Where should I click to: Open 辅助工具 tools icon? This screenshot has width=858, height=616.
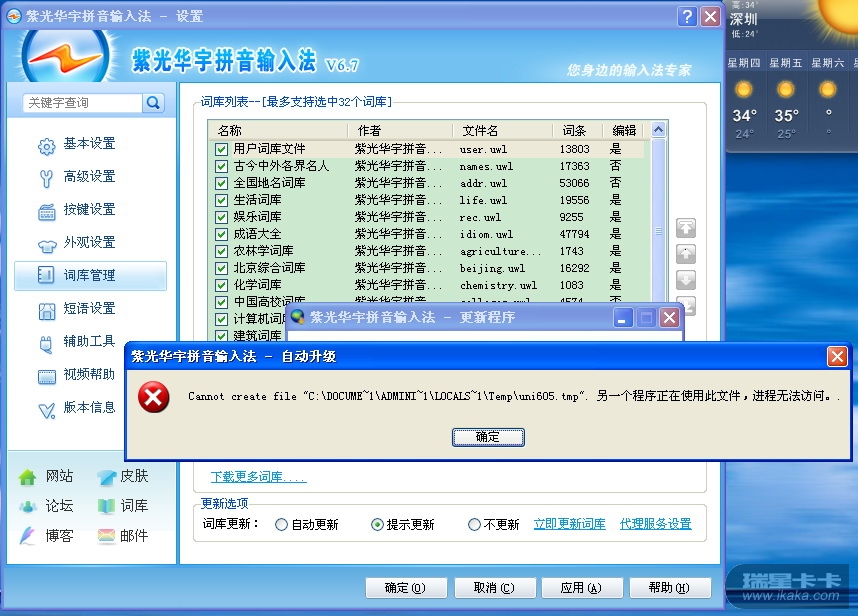[x=47, y=344]
